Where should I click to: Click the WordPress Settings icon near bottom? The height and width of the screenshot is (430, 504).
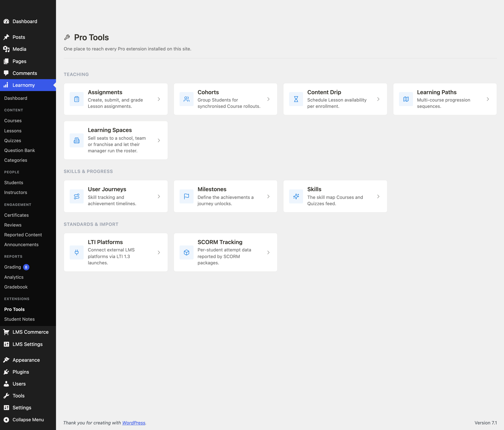[6, 408]
